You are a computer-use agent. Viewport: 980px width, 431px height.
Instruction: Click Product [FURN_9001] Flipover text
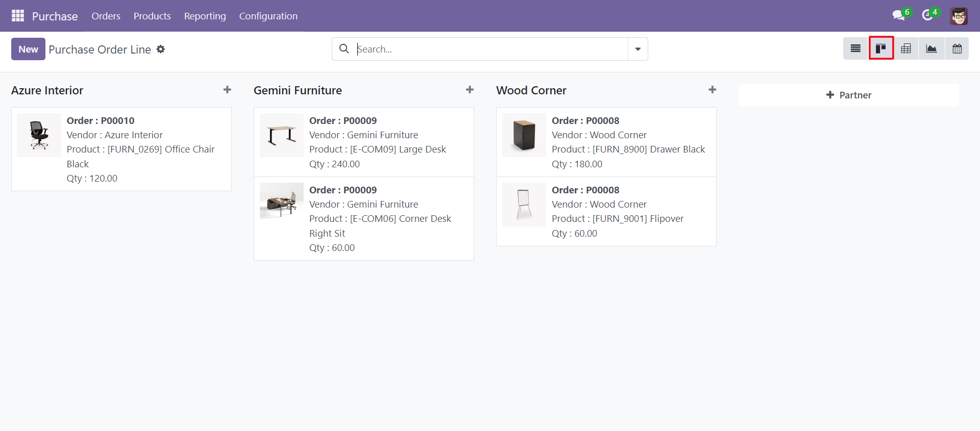point(618,218)
